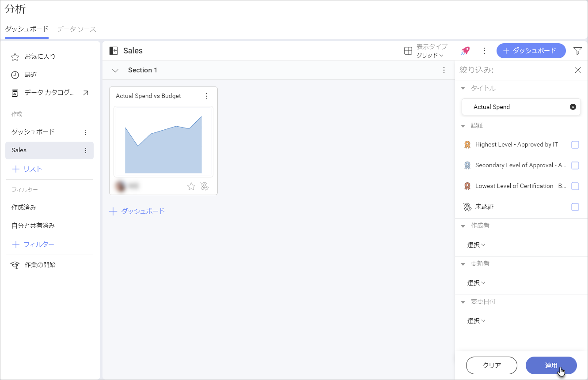Favorite the dashboard card with star icon

191,186
